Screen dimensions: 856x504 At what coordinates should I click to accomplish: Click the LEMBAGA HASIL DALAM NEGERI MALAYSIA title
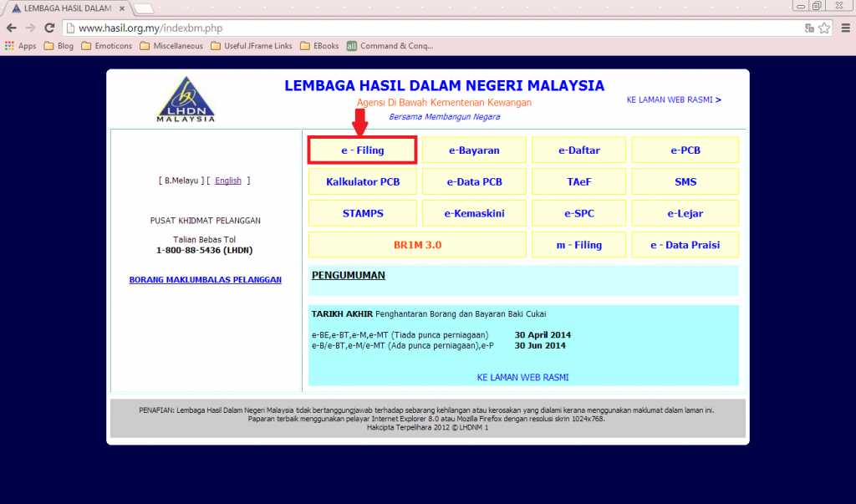pos(444,86)
